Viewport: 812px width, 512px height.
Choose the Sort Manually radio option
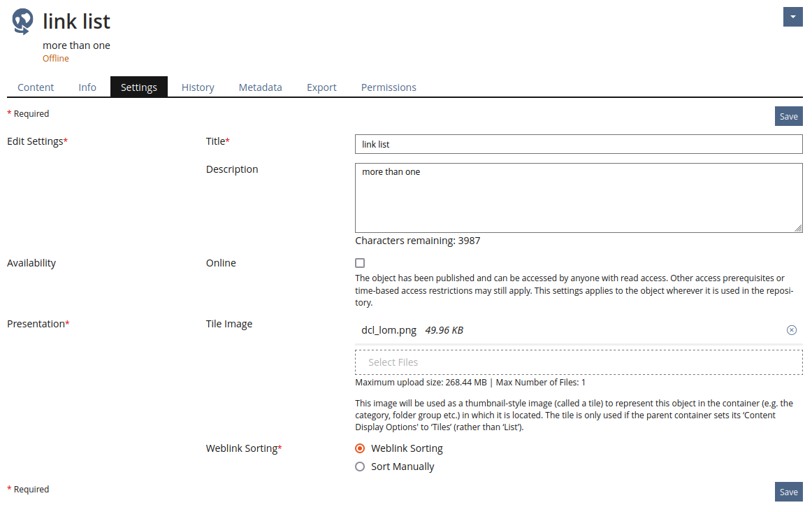pos(360,467)
